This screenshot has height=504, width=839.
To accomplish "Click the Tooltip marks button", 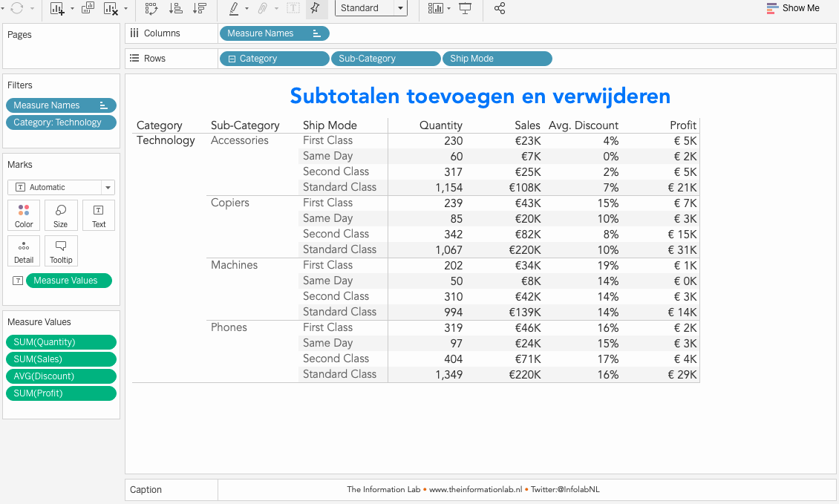I will (x=61, y=251).
